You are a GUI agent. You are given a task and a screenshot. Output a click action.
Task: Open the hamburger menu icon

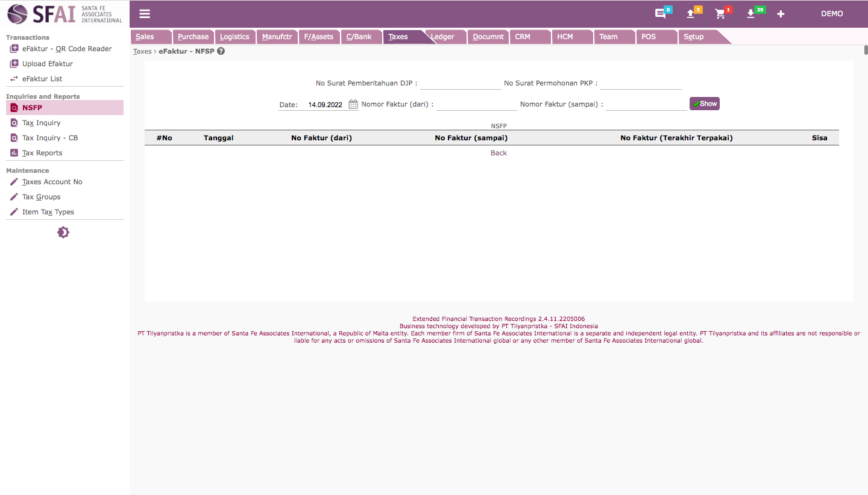tap(145, 14)
